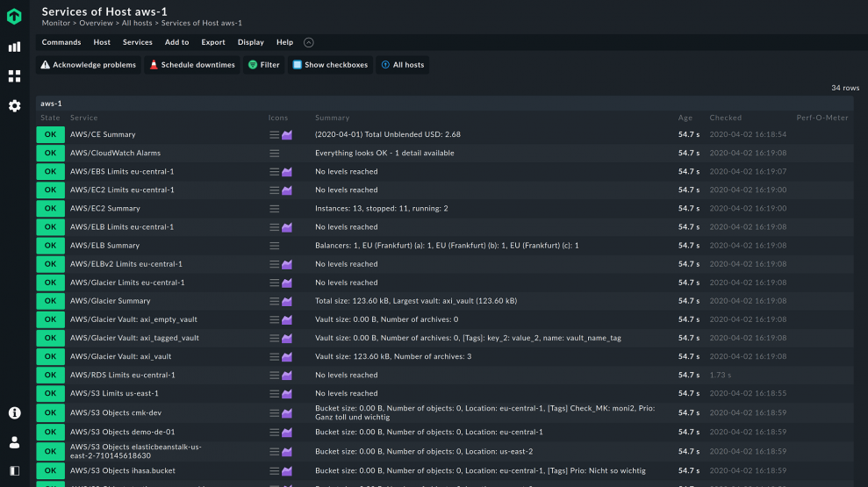This screenshot has height=487, width=868.
Task: Open graph icon for Glacier Vault axi_tagged_vault
Action: coord(287,338)
